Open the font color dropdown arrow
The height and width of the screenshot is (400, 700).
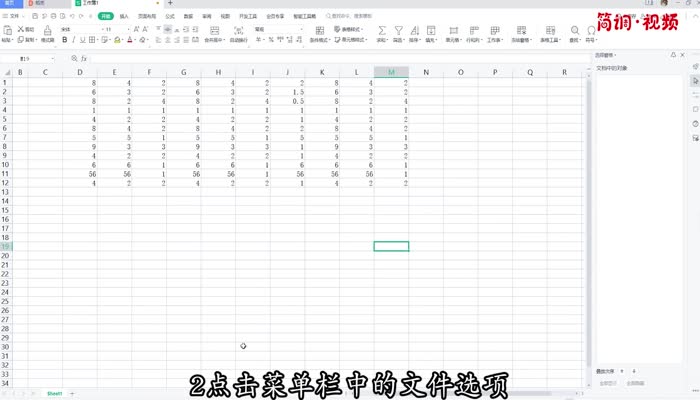137,41
